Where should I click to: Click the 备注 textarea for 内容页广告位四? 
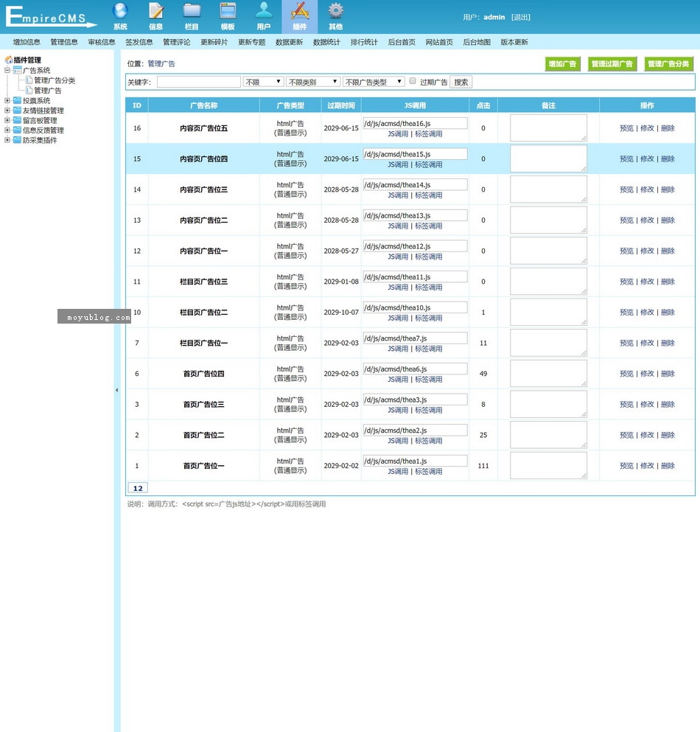pos(548,158)
